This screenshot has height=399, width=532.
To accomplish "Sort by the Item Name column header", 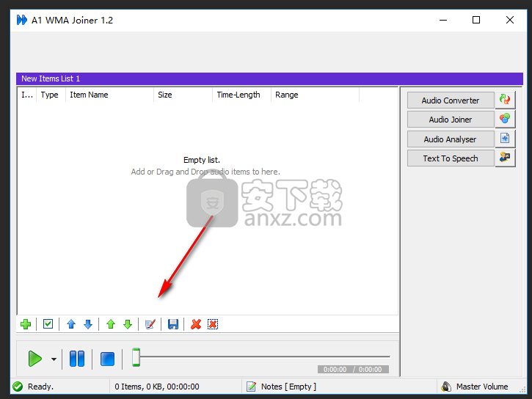I will [109, 95].
